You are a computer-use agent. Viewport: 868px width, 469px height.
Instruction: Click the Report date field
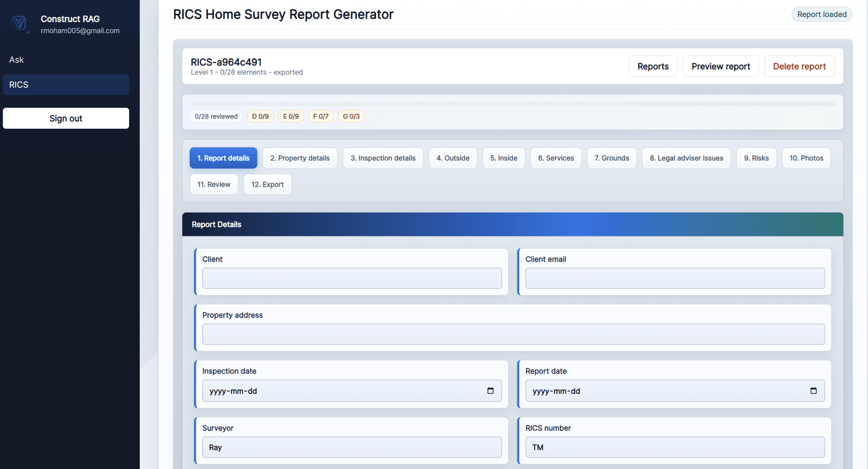675,391
